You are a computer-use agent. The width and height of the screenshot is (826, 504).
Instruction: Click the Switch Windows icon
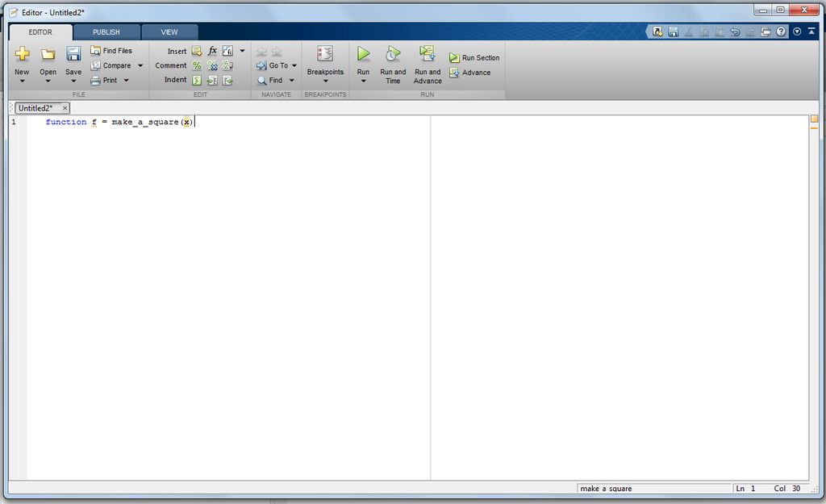766,31
